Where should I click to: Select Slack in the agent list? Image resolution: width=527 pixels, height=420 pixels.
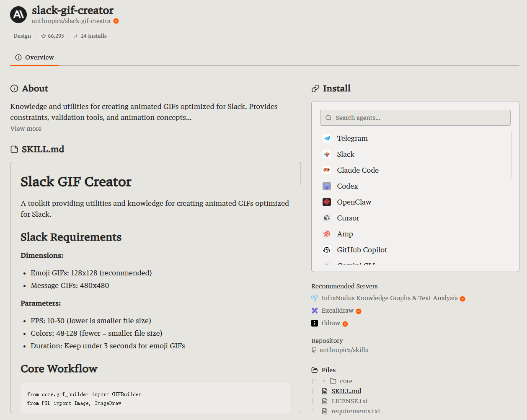pyautogui.click(x=415, y=154)
